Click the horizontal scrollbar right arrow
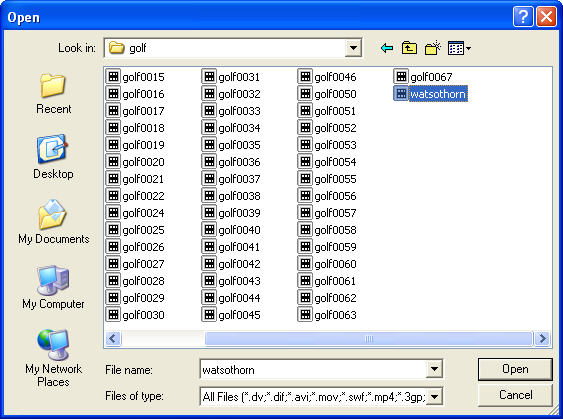The width and height of the screenshot is (563, 419). click(542, 338)
